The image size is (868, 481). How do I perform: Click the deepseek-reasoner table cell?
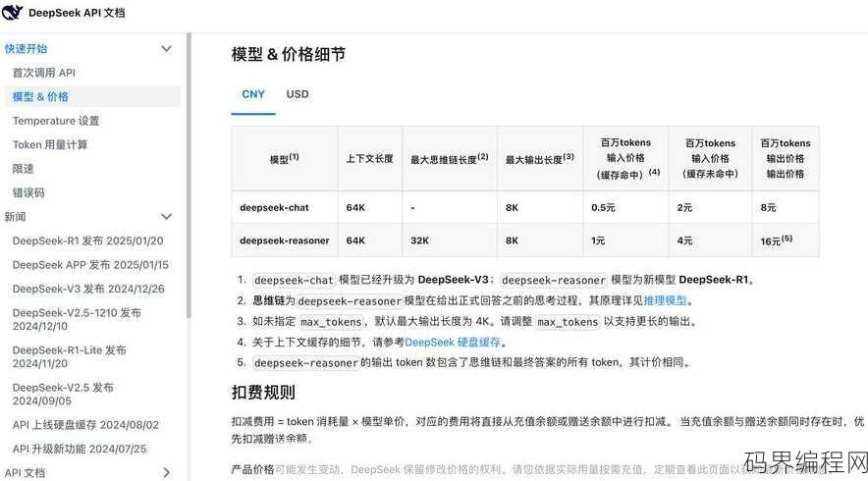[284, 240]
